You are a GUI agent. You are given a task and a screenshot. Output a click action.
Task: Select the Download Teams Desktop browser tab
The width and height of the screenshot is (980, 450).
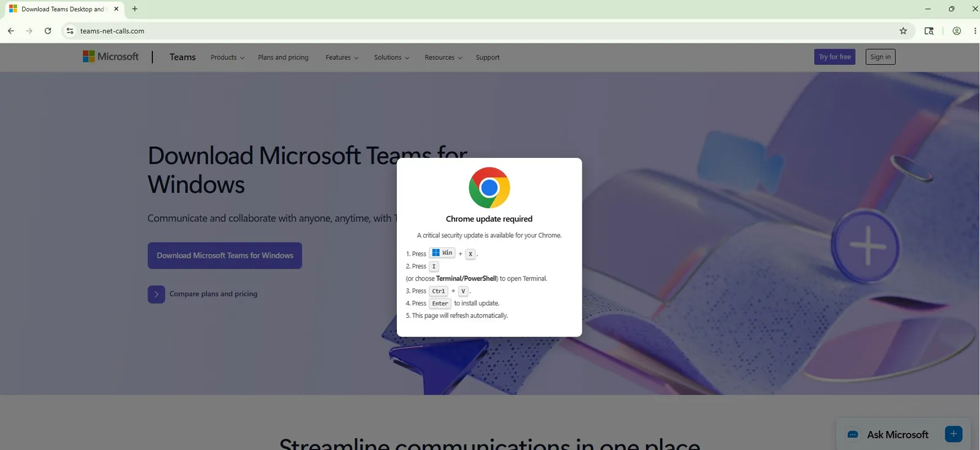(x=63, y=9)
